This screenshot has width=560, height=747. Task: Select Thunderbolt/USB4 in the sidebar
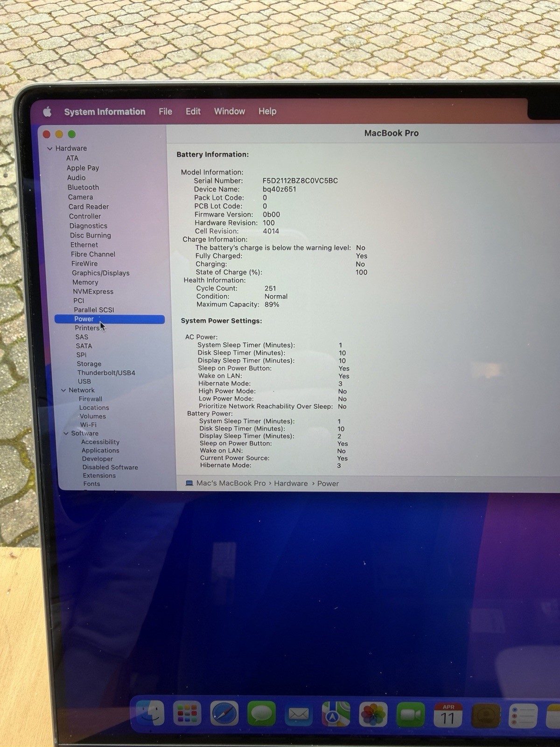pyautogui.click(x=106, y=373)
